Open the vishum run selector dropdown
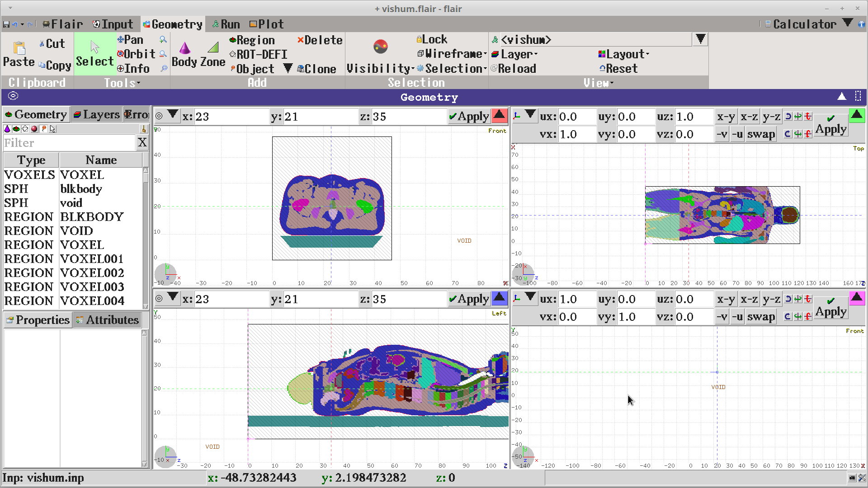This screenshot has height=488, width=868. 700,39
